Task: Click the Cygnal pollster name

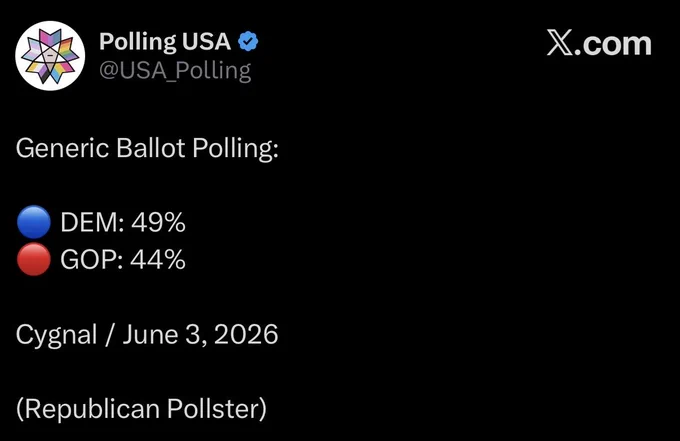Action: [56, 336]
